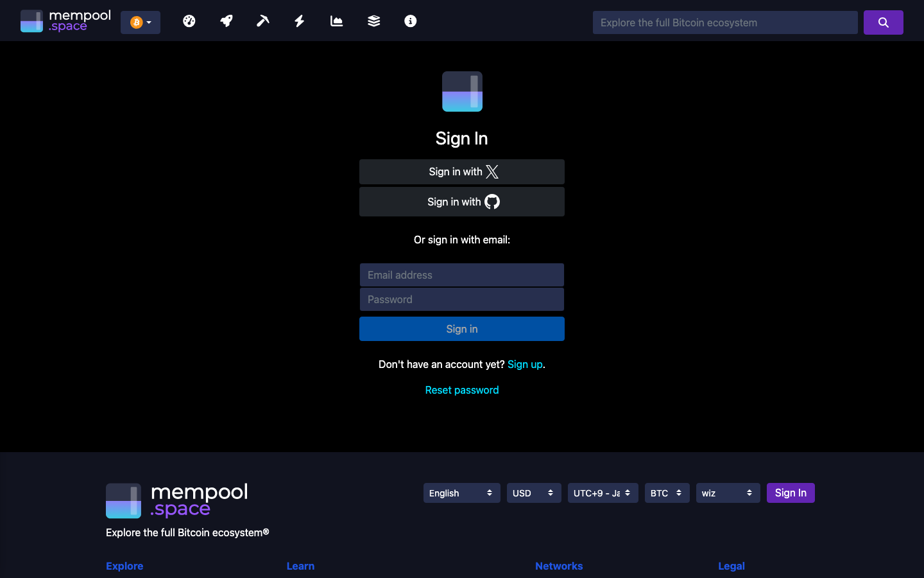
Task: Click the mempool.space logo in the navbar
Action: (x=65, y=21)
